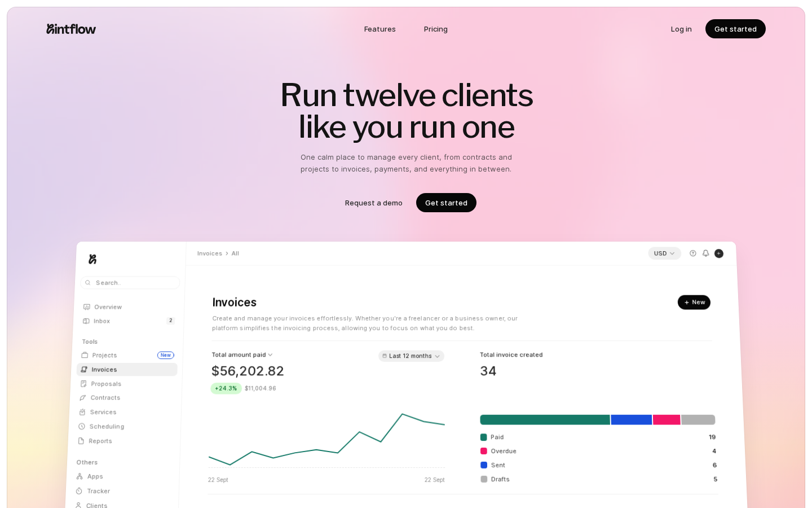Click Get started below the headline

coord(446,203)
